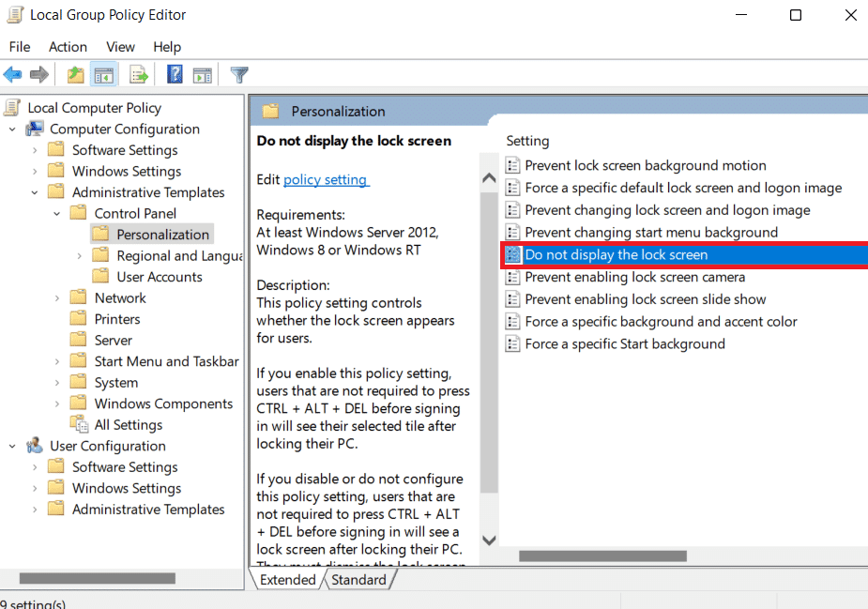
Task: Collapse Administrative Templates under Computer Configuration
Action: [35, 192]
